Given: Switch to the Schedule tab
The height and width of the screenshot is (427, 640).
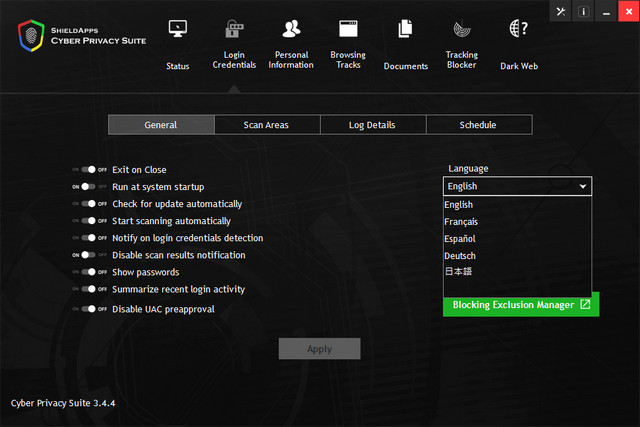Looking at the screenshot, I should pos(478,125).
